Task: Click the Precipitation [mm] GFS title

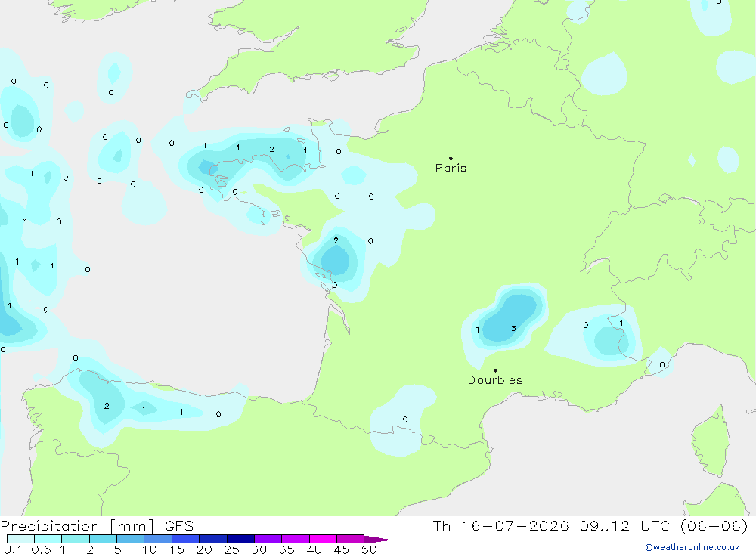Action: tap(97, 526)
